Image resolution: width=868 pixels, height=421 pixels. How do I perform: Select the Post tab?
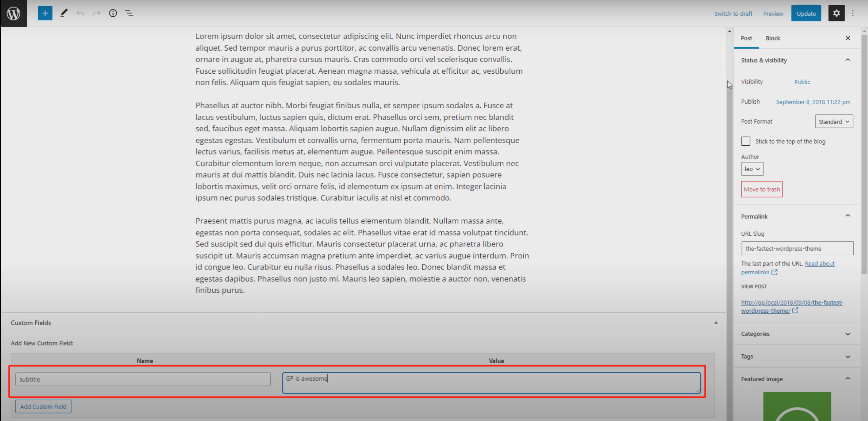tap(746, 38)
